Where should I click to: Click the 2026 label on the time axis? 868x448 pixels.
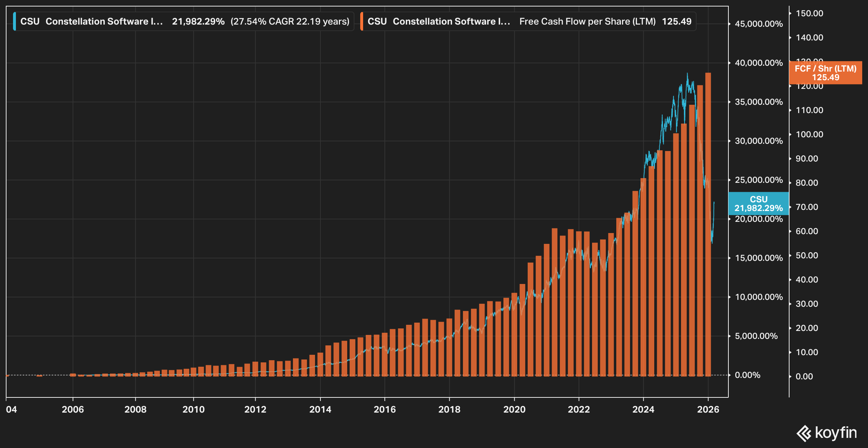pyautogui.click(x=708, y=409)
